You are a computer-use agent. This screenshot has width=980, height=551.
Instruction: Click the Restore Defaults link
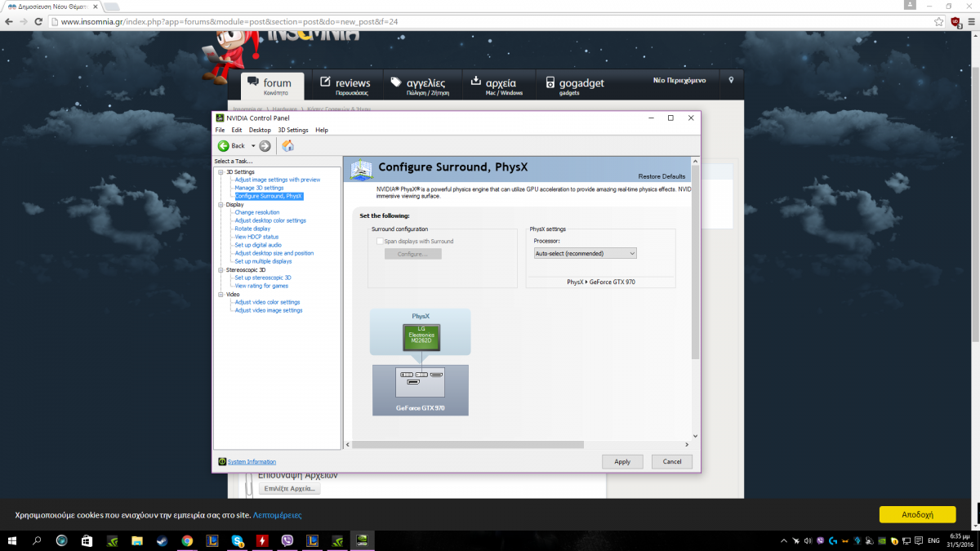(662, 176)
